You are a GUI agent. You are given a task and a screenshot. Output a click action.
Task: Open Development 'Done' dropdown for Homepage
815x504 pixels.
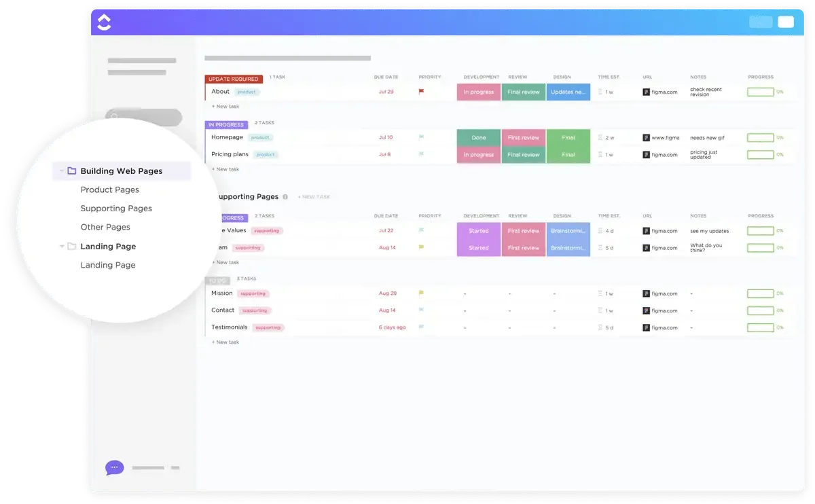pyautogui.click(x=479, y=137)
